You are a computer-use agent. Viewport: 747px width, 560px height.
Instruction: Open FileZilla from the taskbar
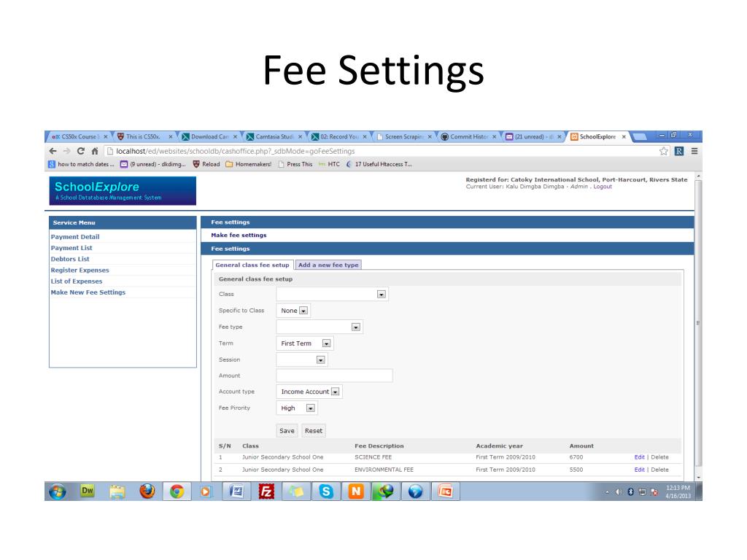pyautogui.click(x=266, y=491)
